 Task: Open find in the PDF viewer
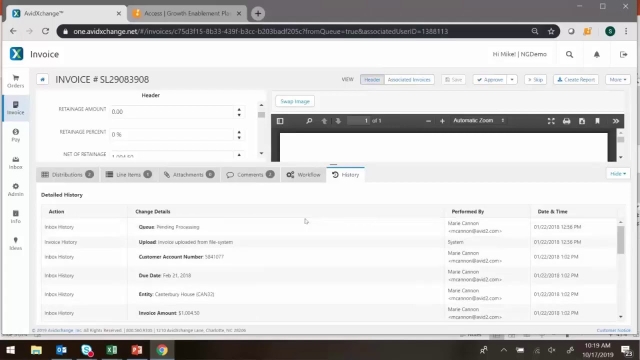coord(309,121)
